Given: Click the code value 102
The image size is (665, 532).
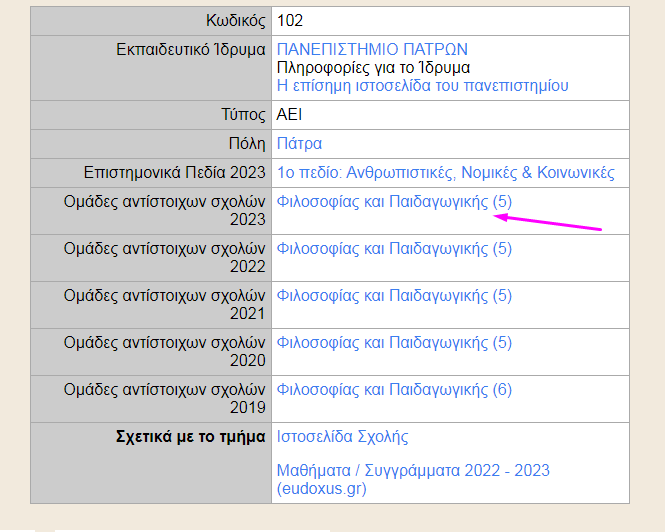Looking at the screenshot, I should (x=290, y=20).
